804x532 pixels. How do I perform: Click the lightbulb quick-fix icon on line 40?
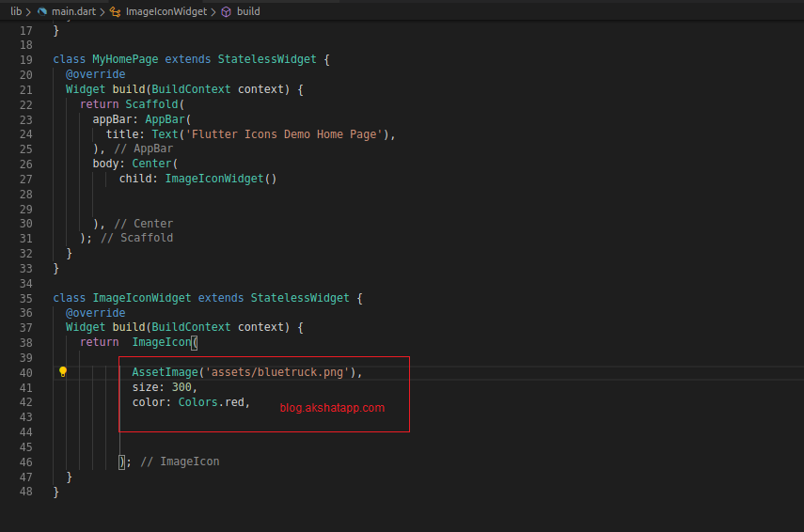point(63,372)
